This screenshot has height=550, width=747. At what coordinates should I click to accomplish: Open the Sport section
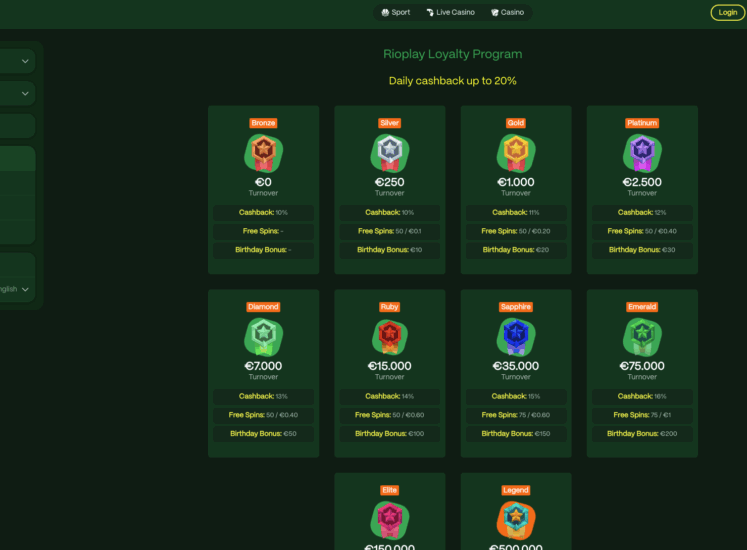pyautogui.click(x=396, y=12)
